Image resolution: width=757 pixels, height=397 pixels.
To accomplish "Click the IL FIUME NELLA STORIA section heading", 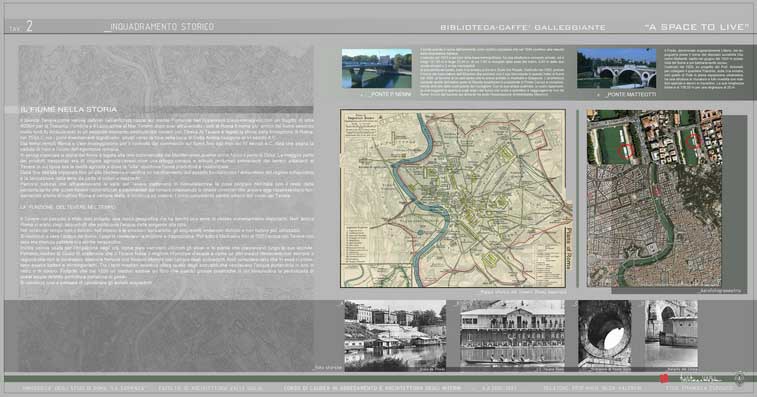I will [x=69, y=110].
